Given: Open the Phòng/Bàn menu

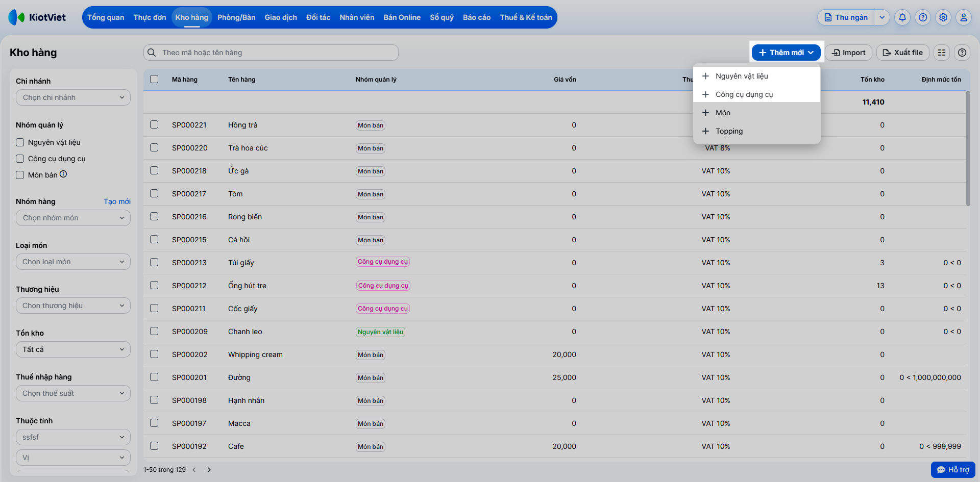Looking at the screenshot, I should pos(236,17).
